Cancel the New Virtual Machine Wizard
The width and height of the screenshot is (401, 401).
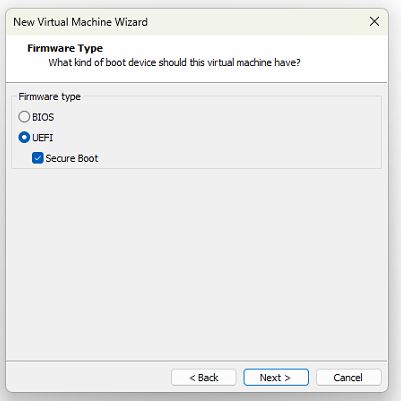[348, 377]
